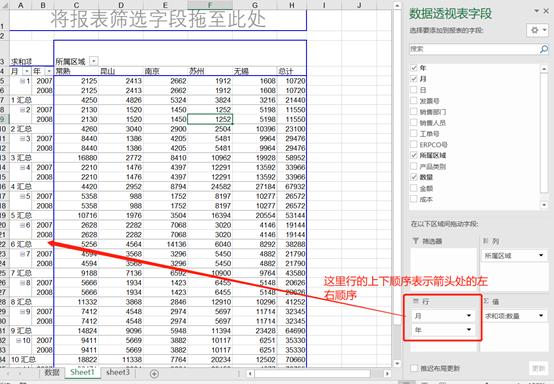The width and height of the screenshot is (554, 384).
Task: Click the 昆山 column label cell
Action: pyautogui.click(x=121, y=71)
